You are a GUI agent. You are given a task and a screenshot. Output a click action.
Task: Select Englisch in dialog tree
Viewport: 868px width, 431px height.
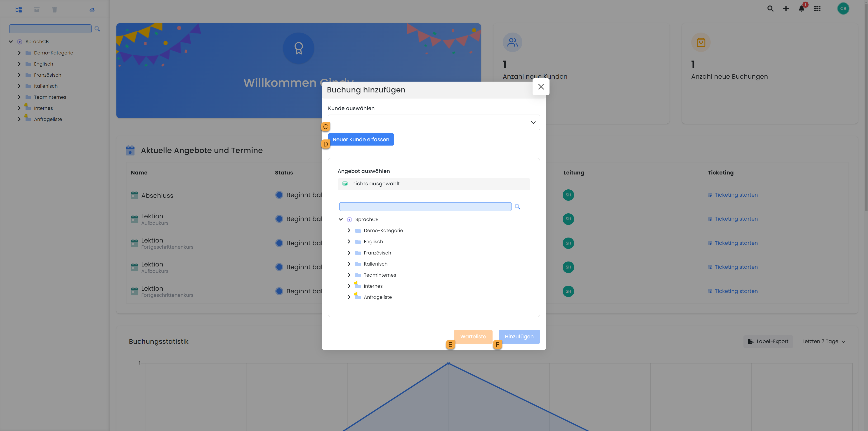[x=373, y=242]
